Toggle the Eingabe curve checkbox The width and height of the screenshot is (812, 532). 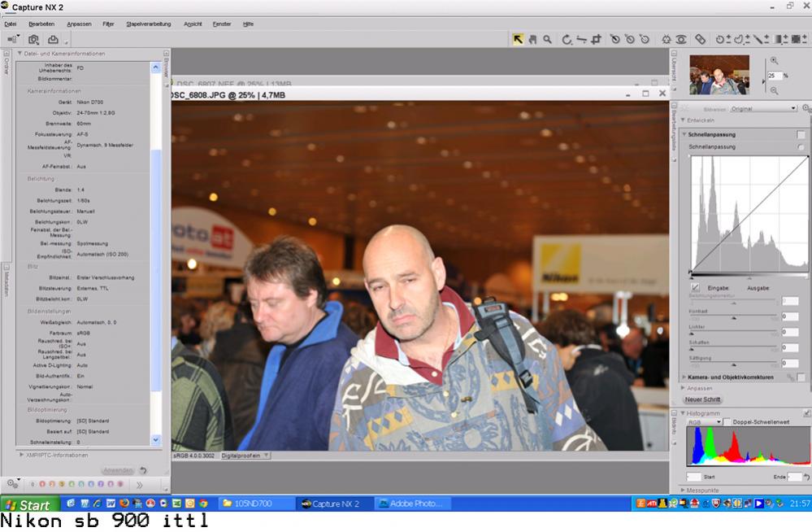(695, 287)
